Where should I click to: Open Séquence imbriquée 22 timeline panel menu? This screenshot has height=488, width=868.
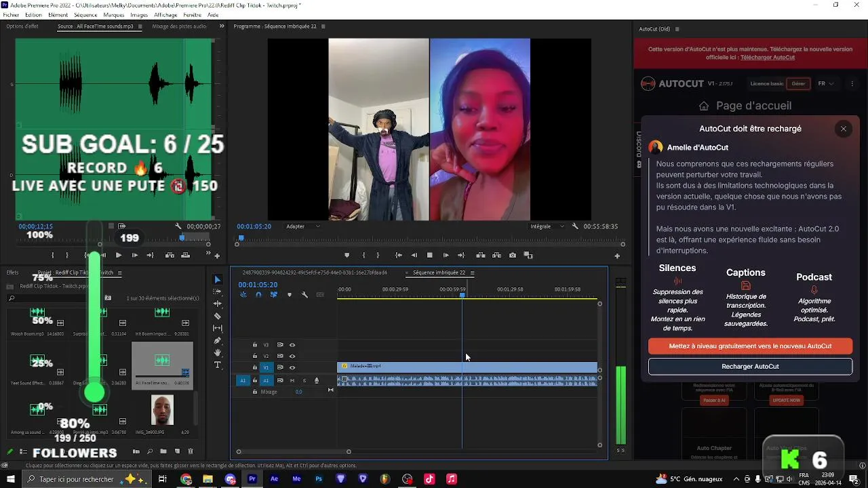click(472, 272)
